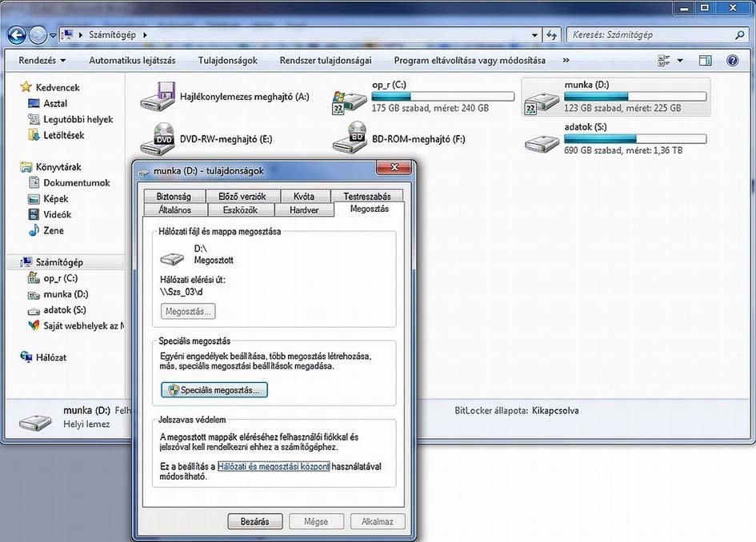
Task: Click the Speciális megosztás... button
Action: 214,390
